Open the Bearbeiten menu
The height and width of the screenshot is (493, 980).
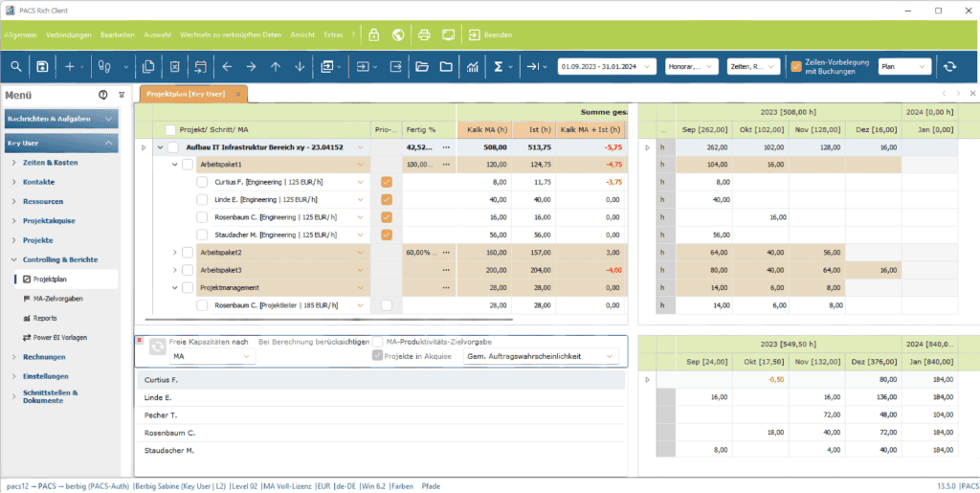click(118, 35)
